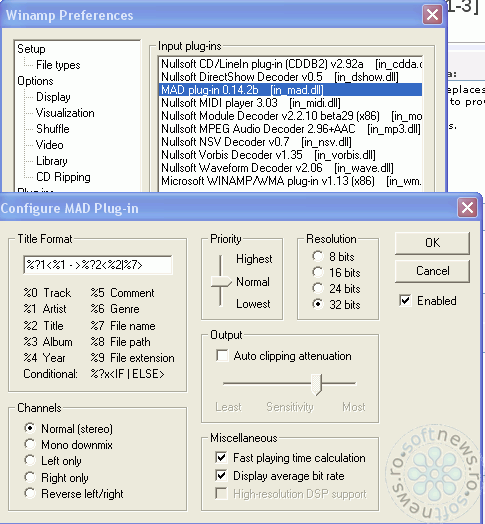Select Nullsoft MPEG Audio Decoder entry
Viewport: 485px width, 524px height.
[x=290, y=129]
